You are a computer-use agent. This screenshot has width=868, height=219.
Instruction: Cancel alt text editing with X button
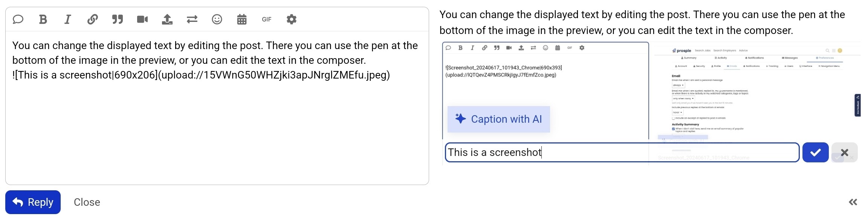[x=845, y=153]
